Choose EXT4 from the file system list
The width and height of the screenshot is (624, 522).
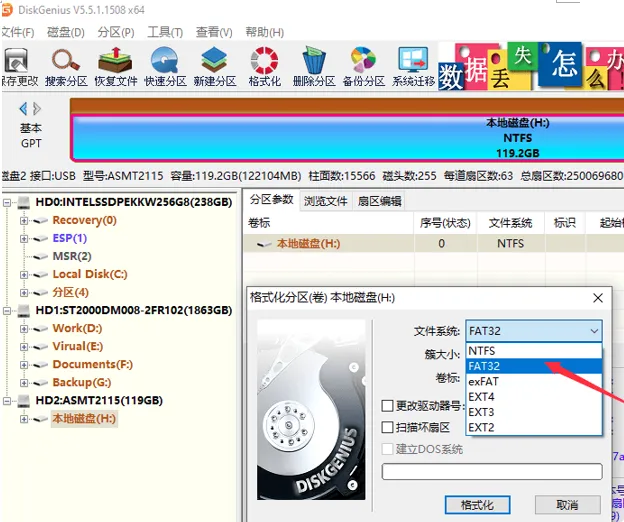[534, 397]
